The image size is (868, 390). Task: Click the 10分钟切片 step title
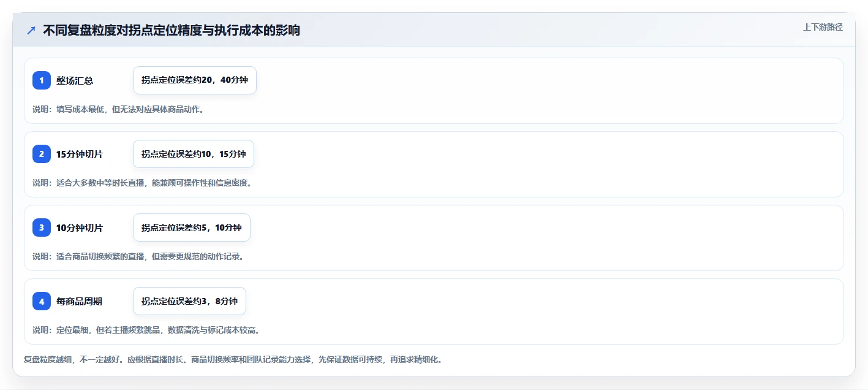[x=80, y=227]
